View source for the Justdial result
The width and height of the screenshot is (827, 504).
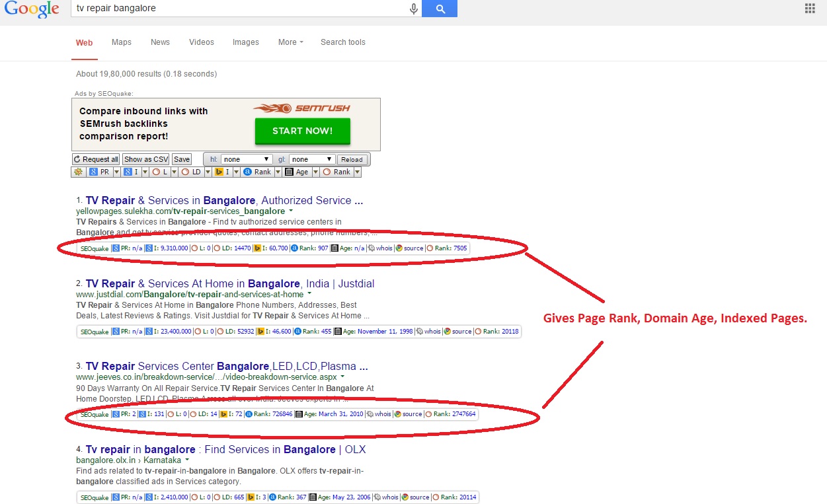pos(457,332)
